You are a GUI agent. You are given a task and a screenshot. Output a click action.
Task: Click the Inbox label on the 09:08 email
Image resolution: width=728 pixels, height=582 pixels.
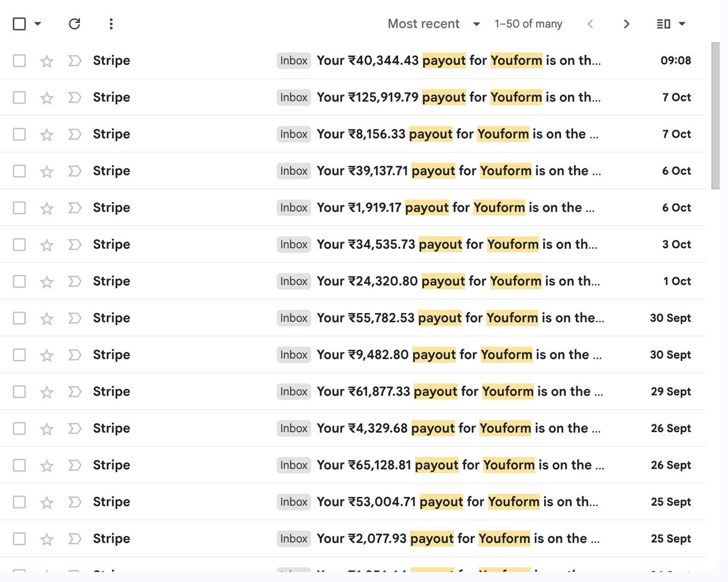coord(294,61)
